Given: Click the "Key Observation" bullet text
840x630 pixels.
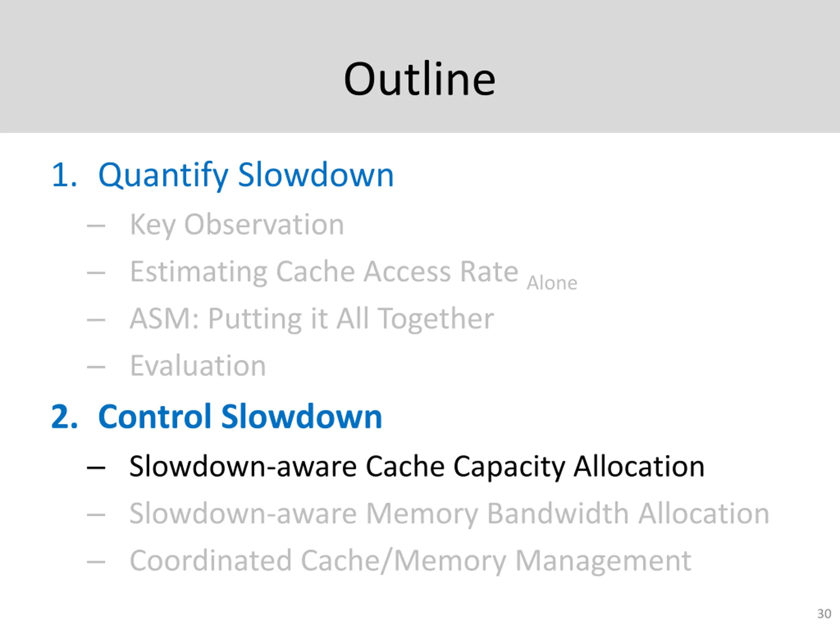Looking at the screenshot, I should (237, 224).
